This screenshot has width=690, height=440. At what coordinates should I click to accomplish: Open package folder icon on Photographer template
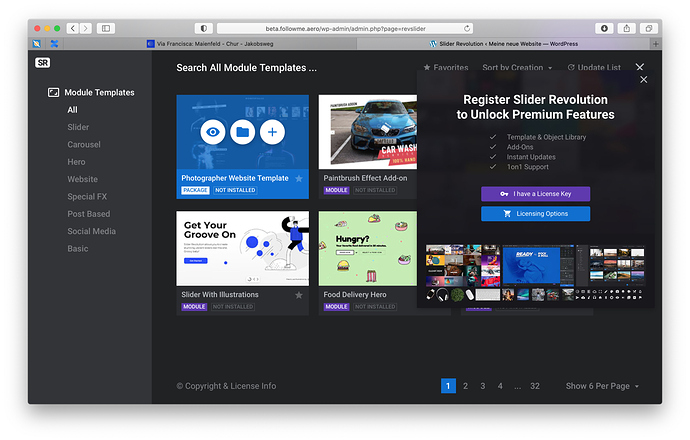tap(242, 132)
